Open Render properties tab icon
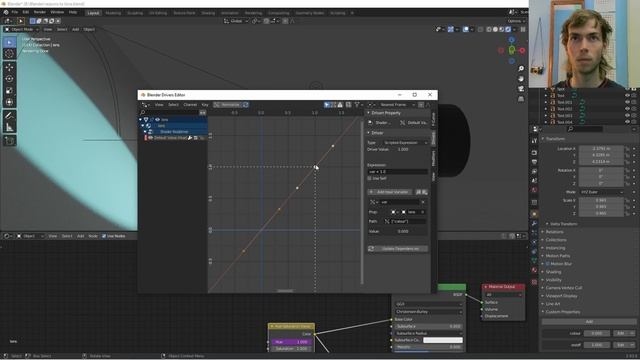The image size is (640, 360). tap(534, 152)
